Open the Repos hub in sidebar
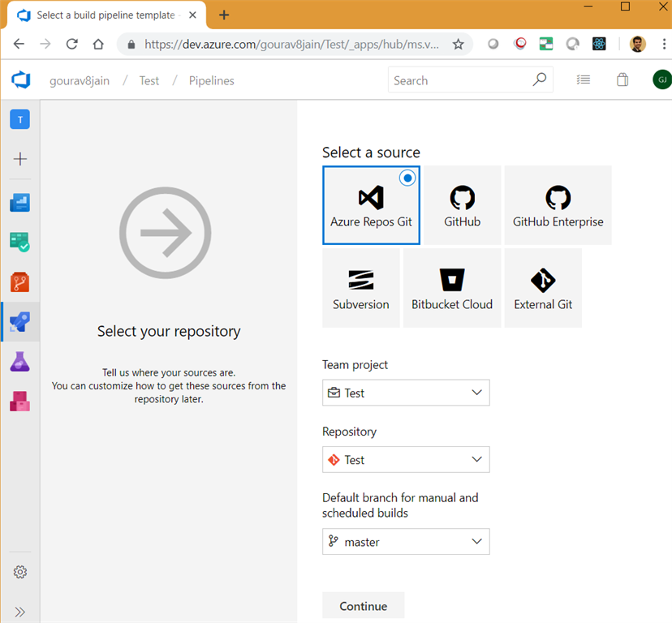 [19, 282]
